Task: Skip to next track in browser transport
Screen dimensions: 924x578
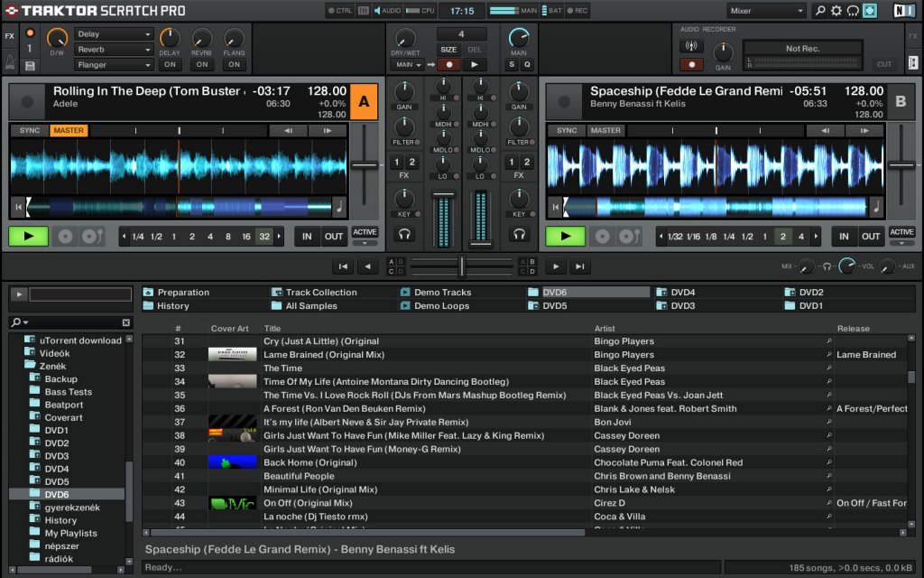Action: (580, 266)
